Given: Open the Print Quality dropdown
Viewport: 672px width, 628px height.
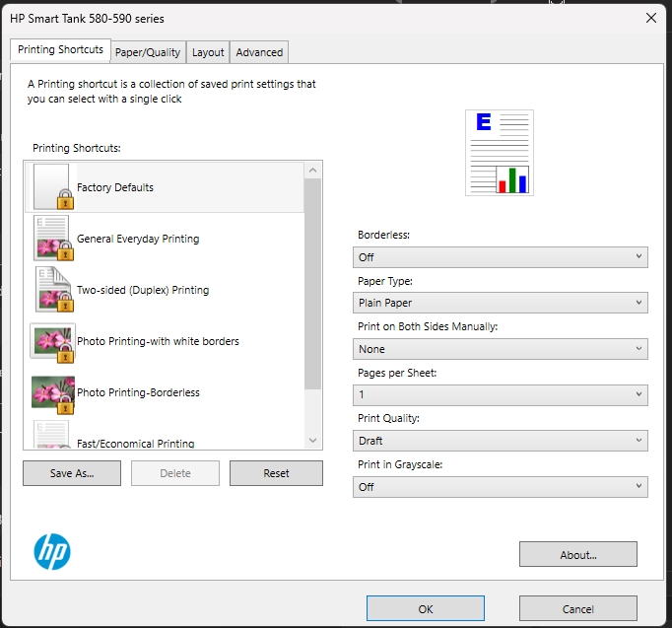Looking at the screenshot, I should click(501, 441).
